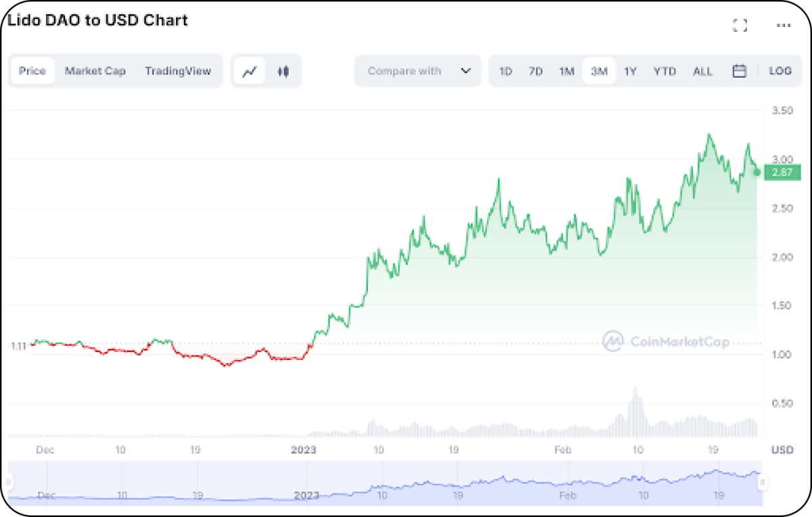
Task: Switch to the Market Cap tab
Action: coord(95,71)
